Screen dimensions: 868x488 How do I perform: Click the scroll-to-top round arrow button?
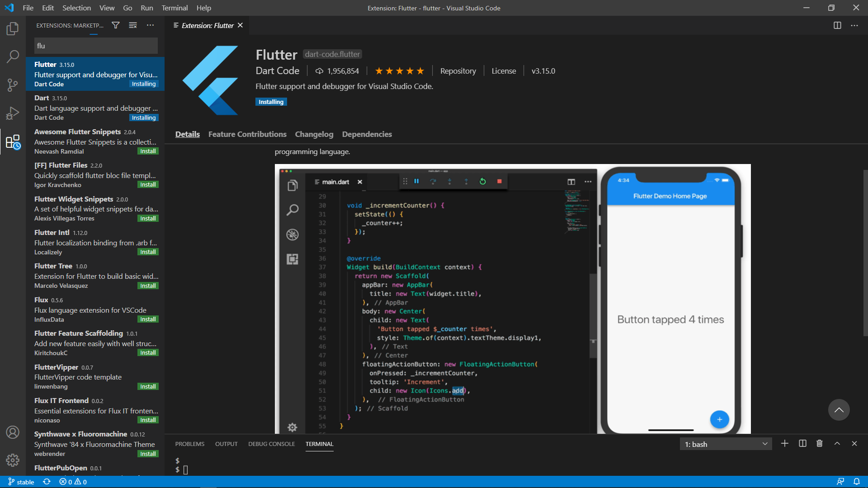tap(839, 410)
